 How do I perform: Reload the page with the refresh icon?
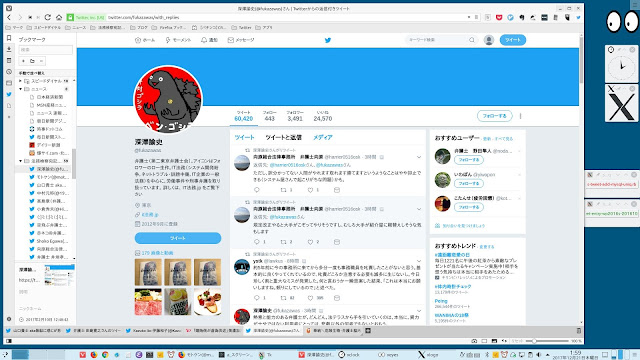click(48, 18)
